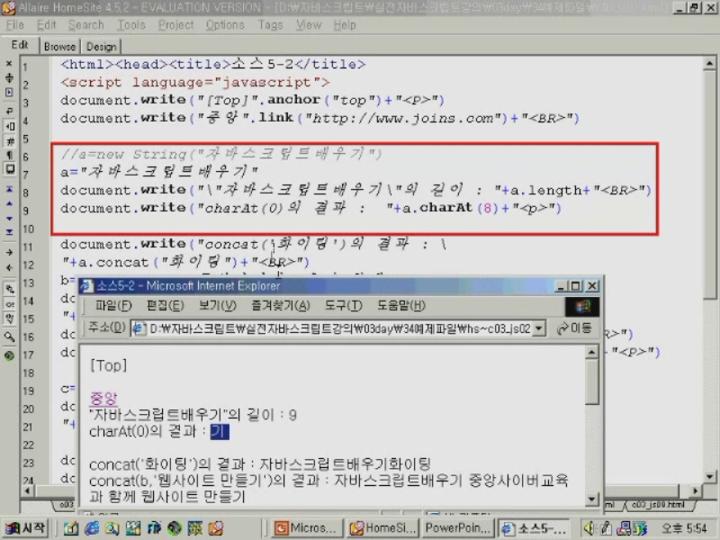Open the 파일(F) menu in Internet Explorer
This screenshot has height=540, width=720.
tap(113, 306)
